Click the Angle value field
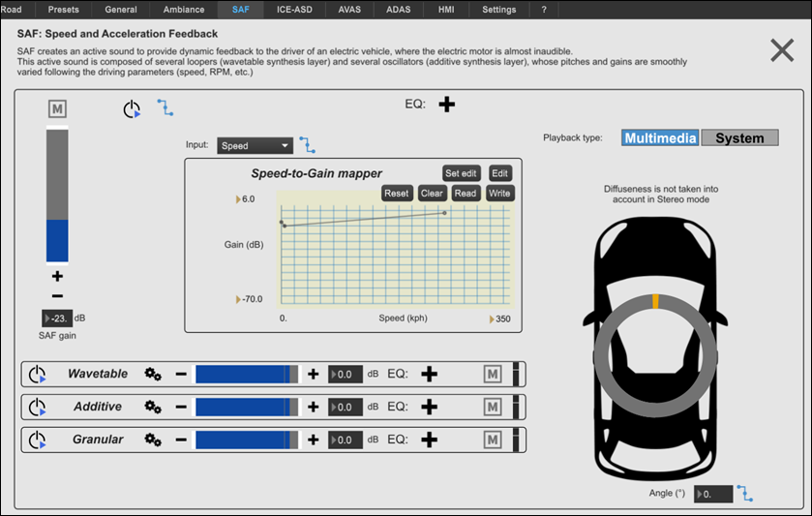 pyautogui.click(x=713, y=494)
